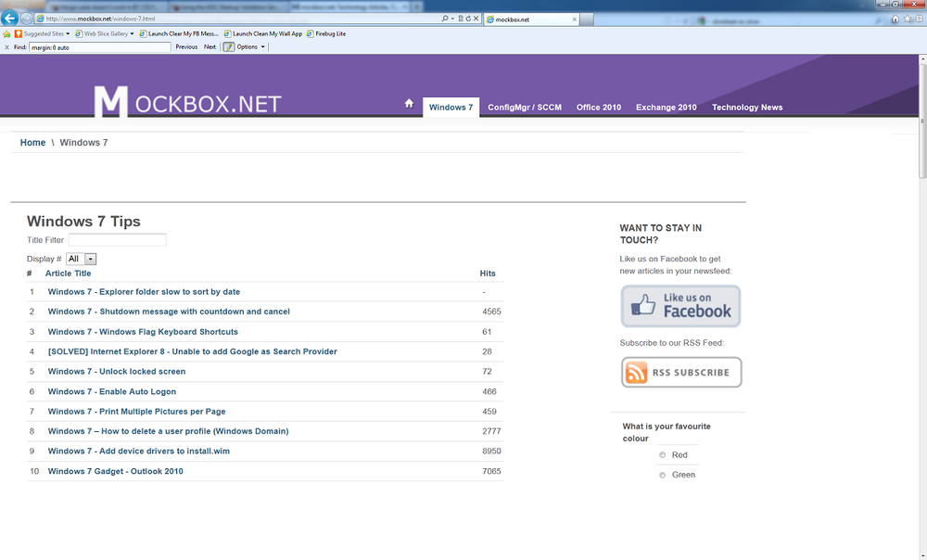Click the 'Windows 7 Tips' heading

(x=83, y=222)
